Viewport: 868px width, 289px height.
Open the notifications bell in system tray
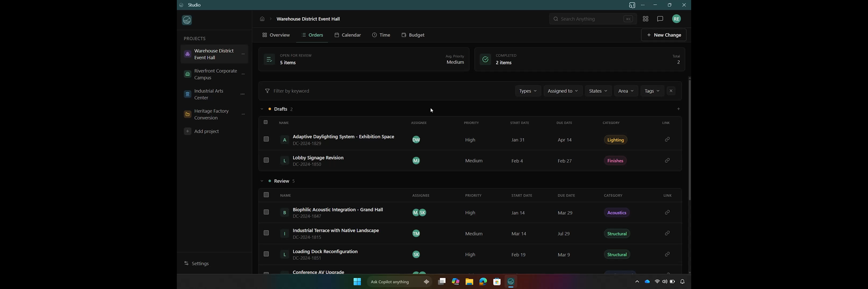pos(682,282)
